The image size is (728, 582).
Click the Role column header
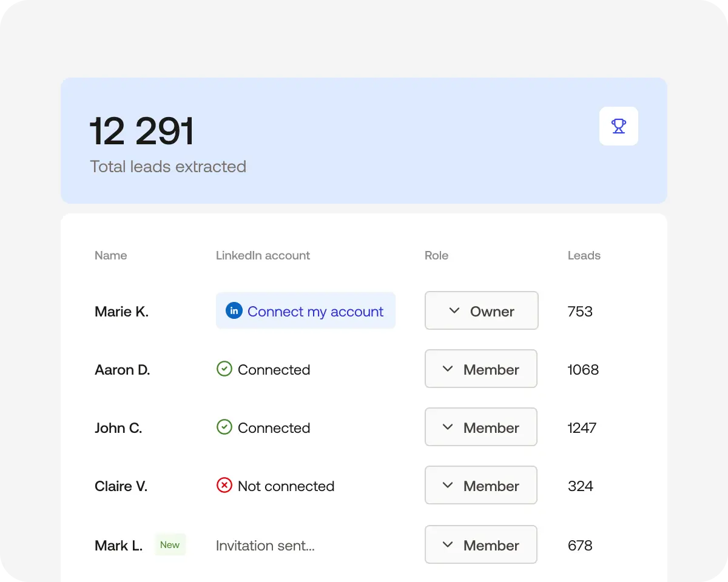pyautogui.click(x=436, y=255)
